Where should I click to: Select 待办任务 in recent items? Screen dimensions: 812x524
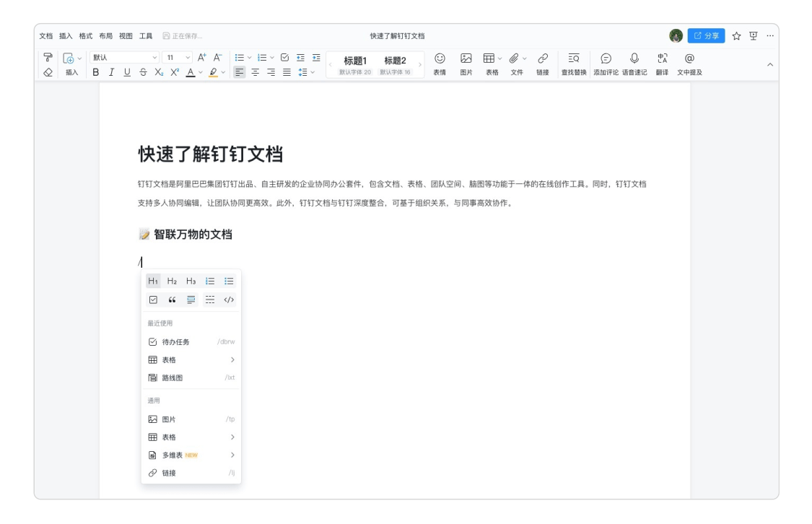coord(191,341)
